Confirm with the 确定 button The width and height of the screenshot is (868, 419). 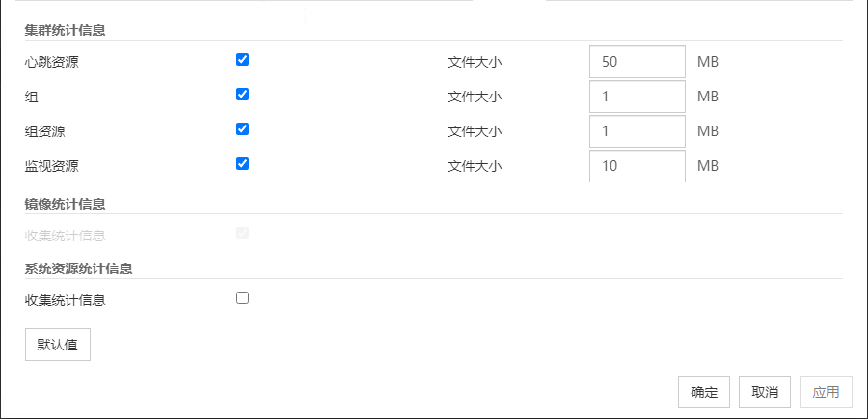point(704,392)
